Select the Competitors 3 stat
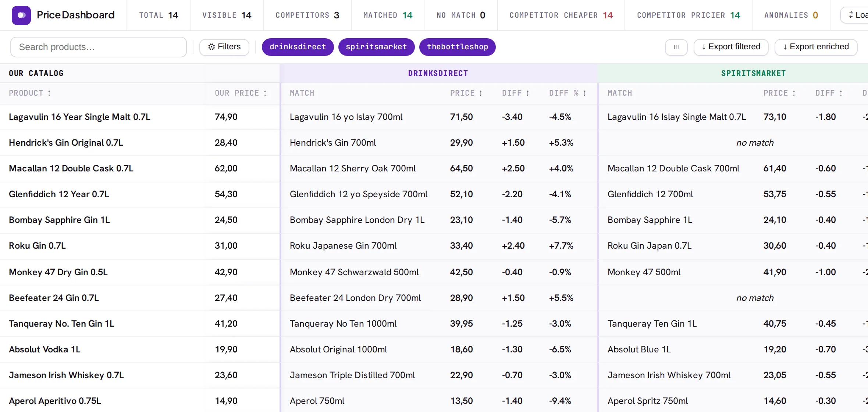 (x=307, y=15)
